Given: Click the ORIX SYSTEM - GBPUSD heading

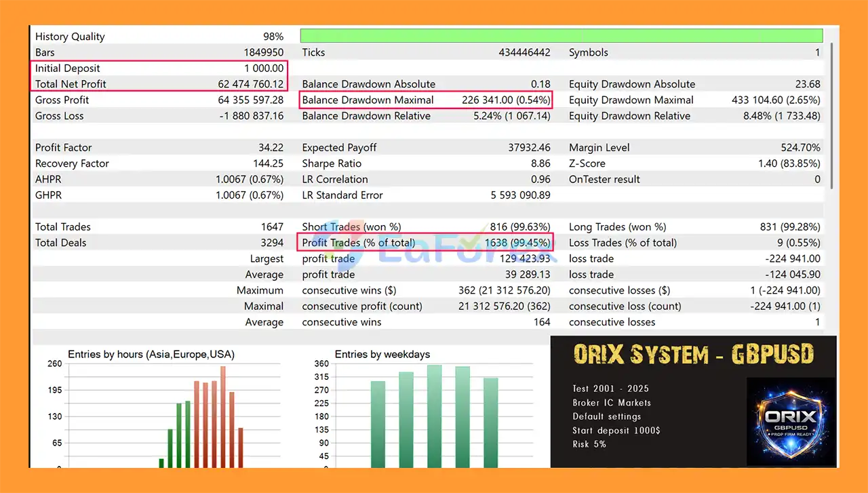Looking at the screenshot, I should coord(693,355).
